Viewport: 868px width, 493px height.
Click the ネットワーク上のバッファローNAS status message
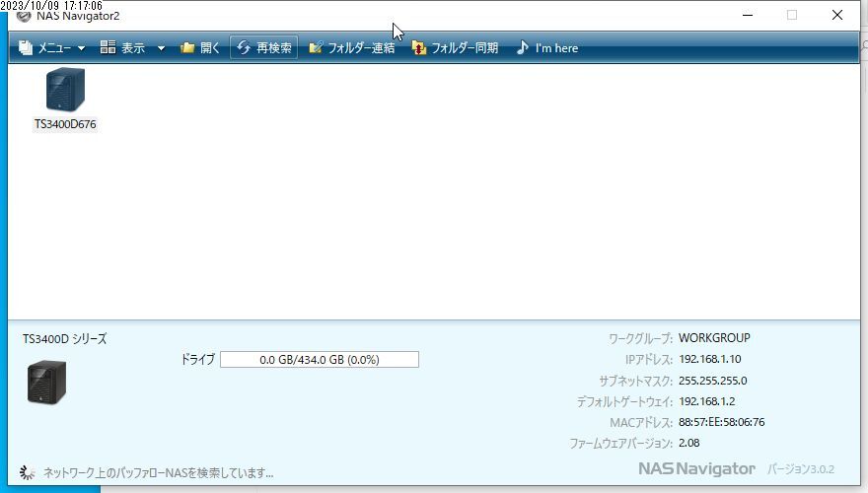click(159, 473)
